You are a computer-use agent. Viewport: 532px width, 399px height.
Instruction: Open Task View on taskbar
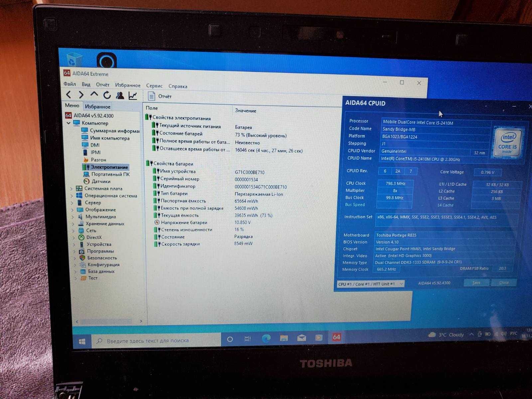pyautogui.click(x=247, y=339)
